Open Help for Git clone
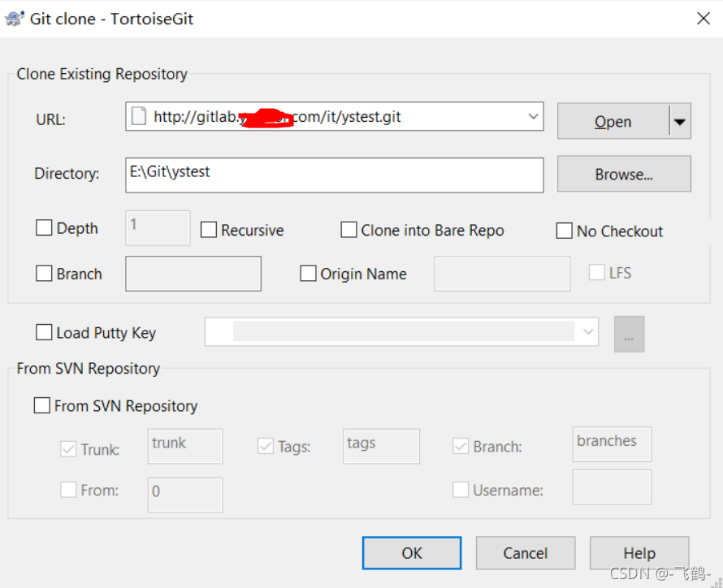The width and height of the screenshot is (723, 588). click(x=639, y=553)
